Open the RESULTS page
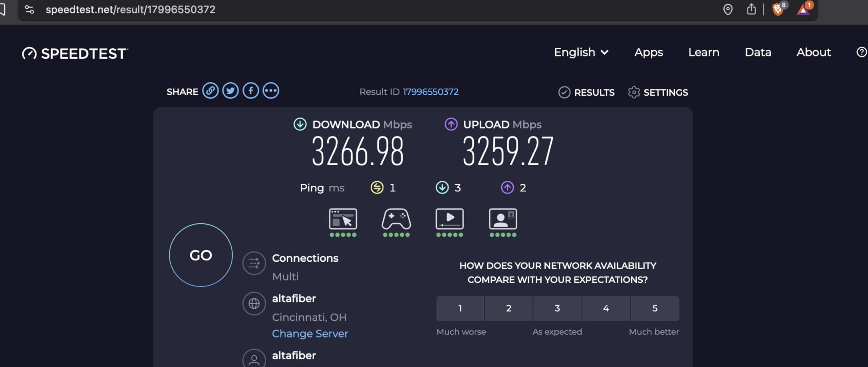This screenshot has width=868, height=367. pyautogui.click(x=594, y=93)
